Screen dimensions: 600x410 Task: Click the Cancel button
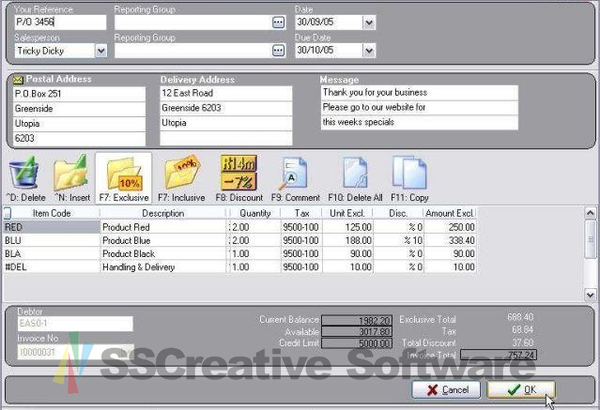446,390
